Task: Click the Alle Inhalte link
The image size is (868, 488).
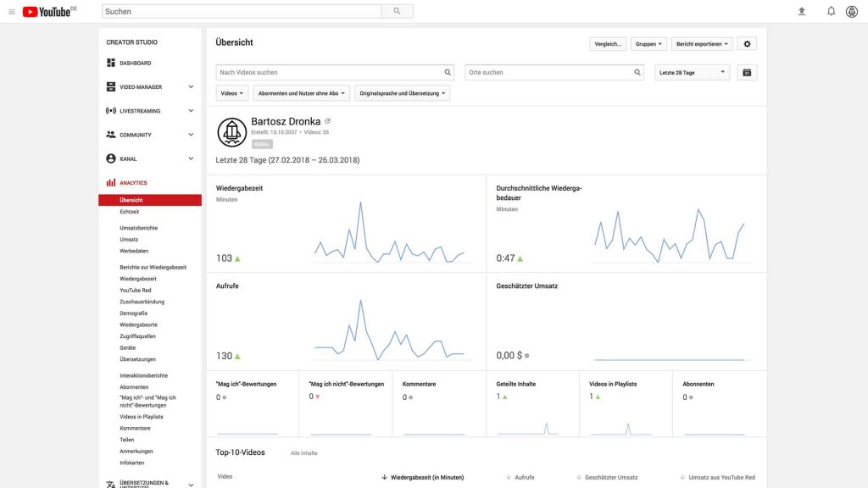Action: point(303,453)
